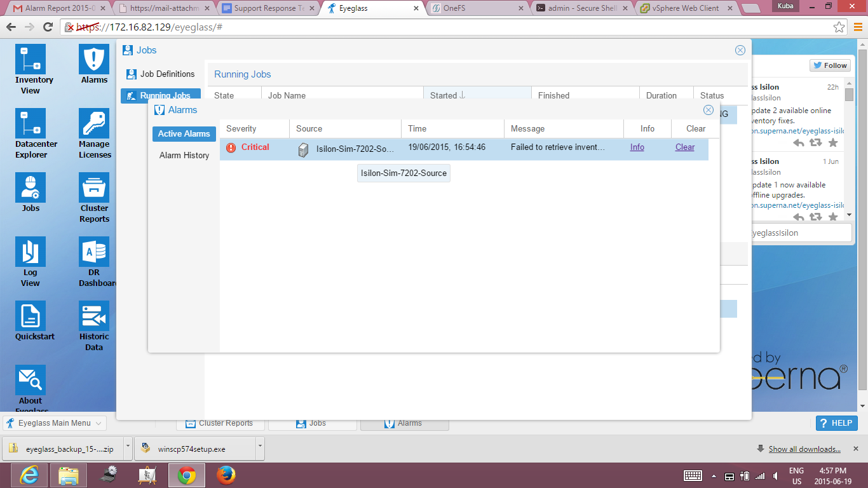Show all downloads
The image size is (868, 488).
[804, 449]
